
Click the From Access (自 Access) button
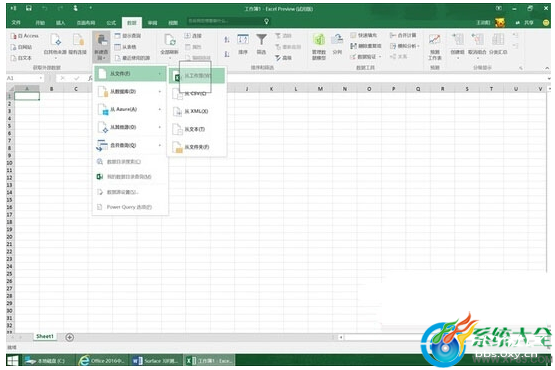click(x=25, y=36)
